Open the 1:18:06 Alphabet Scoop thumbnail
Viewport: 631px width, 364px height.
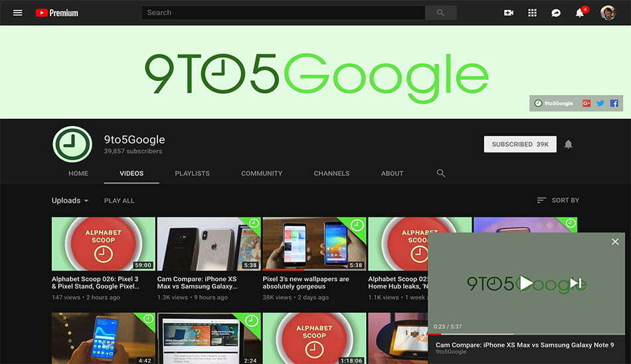(x=314, y=338)
